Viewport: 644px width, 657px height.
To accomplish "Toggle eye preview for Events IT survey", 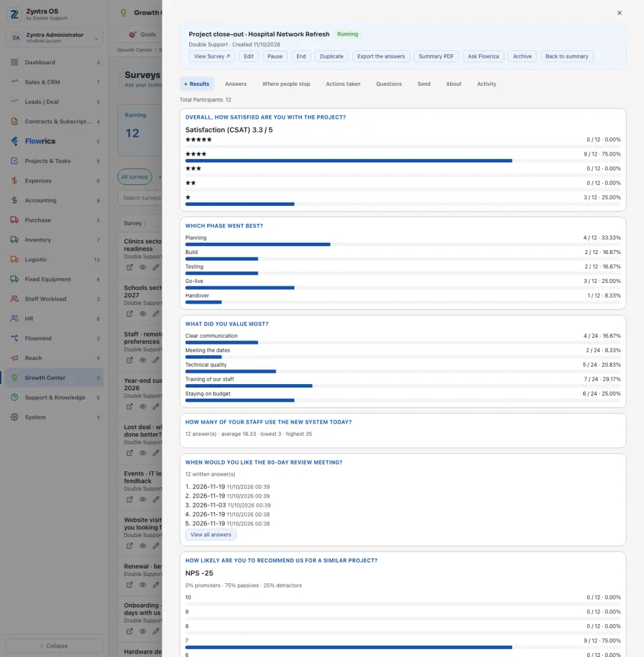I will (x=142, y=499).
